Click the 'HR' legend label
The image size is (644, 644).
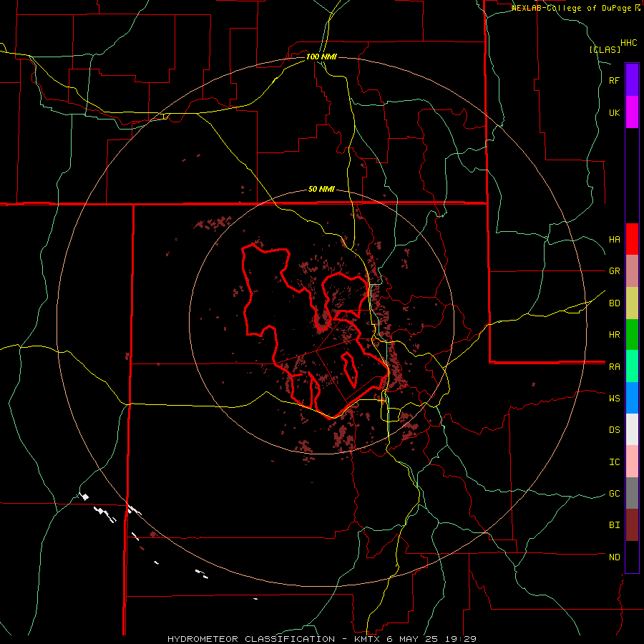(x=615, y=335)
